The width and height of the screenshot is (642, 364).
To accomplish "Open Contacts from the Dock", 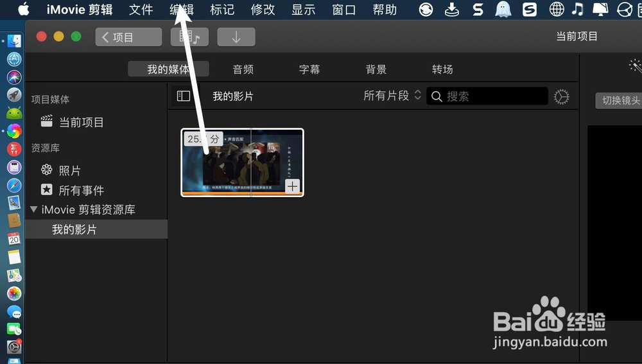I will [x=14, y=221].
